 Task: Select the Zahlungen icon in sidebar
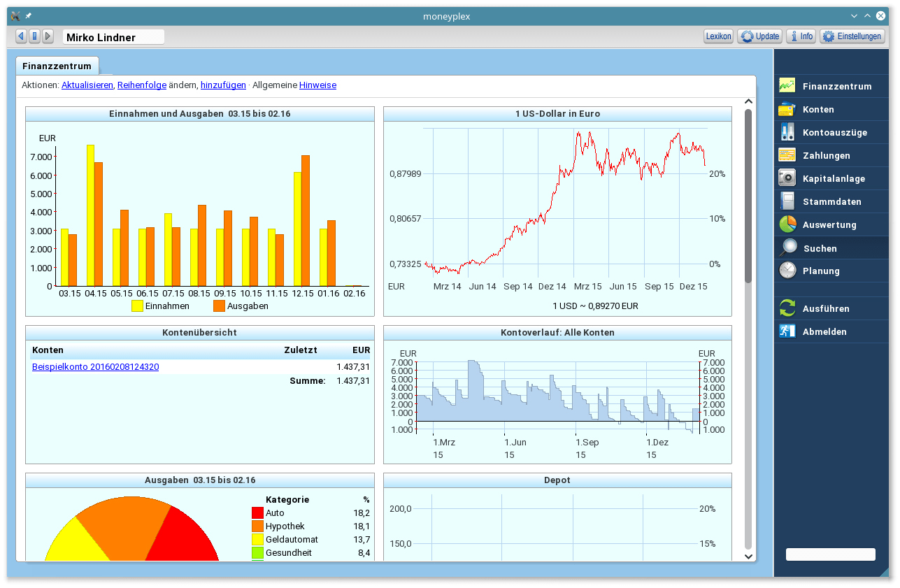(787, 155)
